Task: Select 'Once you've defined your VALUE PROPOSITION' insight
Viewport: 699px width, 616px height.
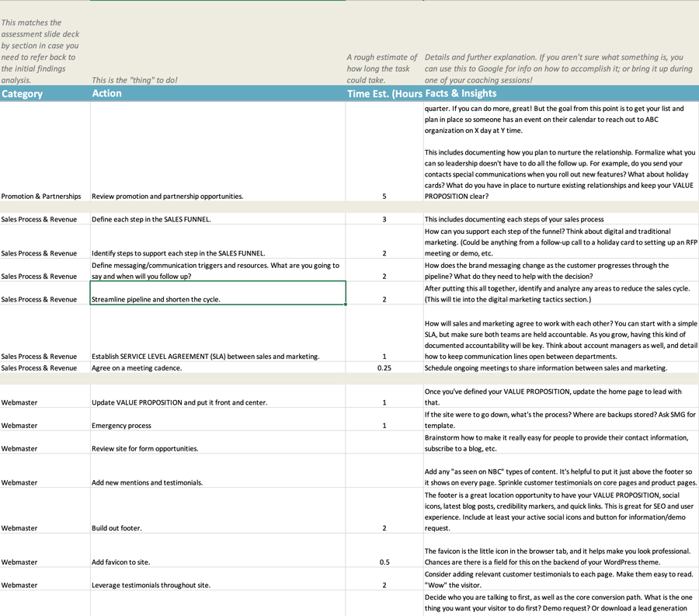Action: click(561, 396)
